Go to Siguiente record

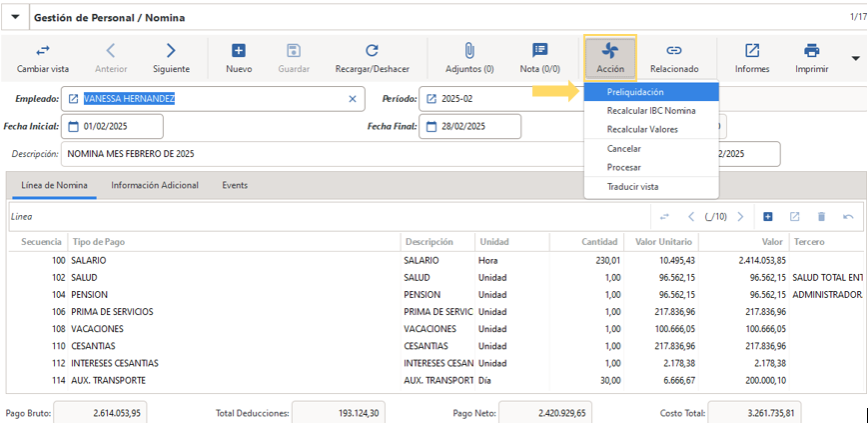click(x=171, y=51)
